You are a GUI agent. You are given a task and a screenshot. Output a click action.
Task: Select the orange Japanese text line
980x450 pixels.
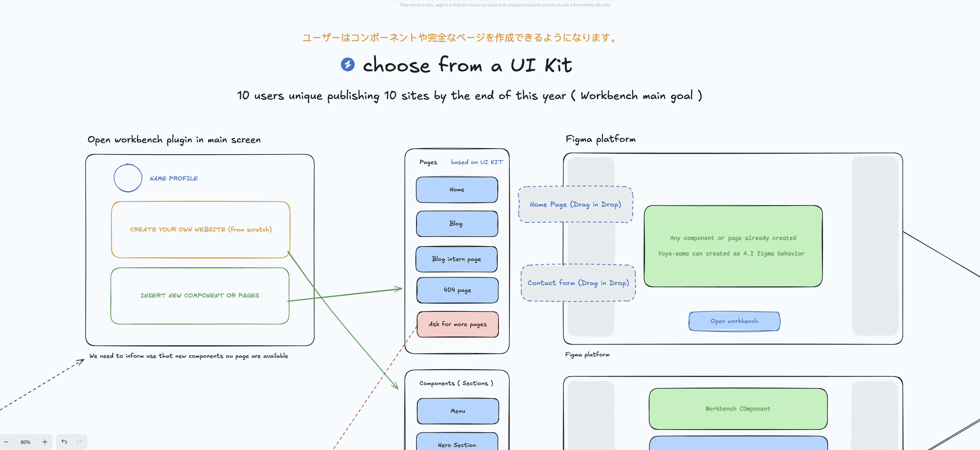[460, 38]
